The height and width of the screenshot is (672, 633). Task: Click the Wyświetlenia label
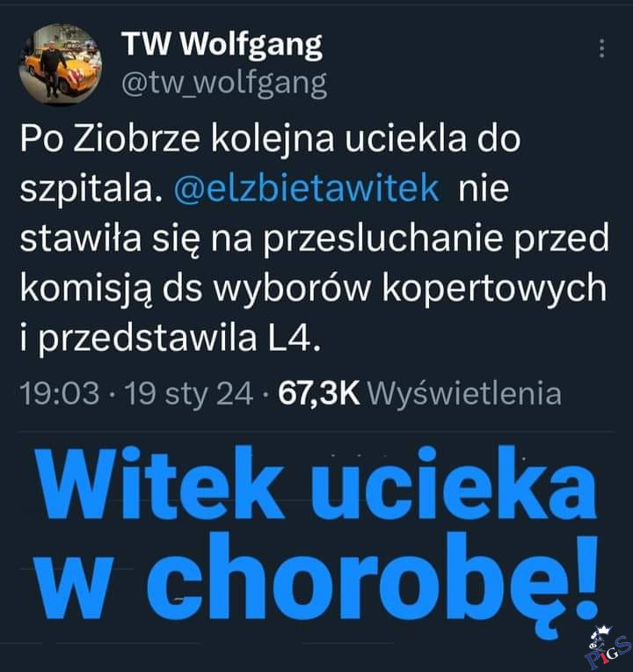464,394
